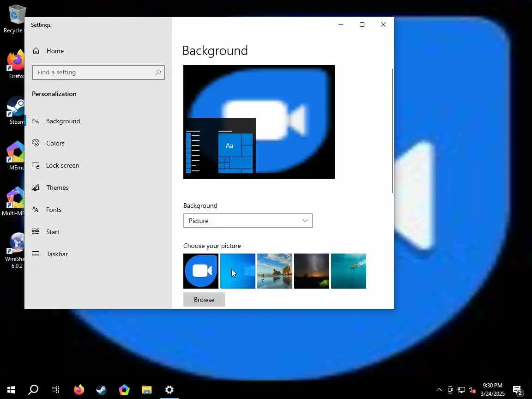Select the video camera logo picture thumbnail
Viewport: 532px width, 399px height.
click(x=201, y=271)
